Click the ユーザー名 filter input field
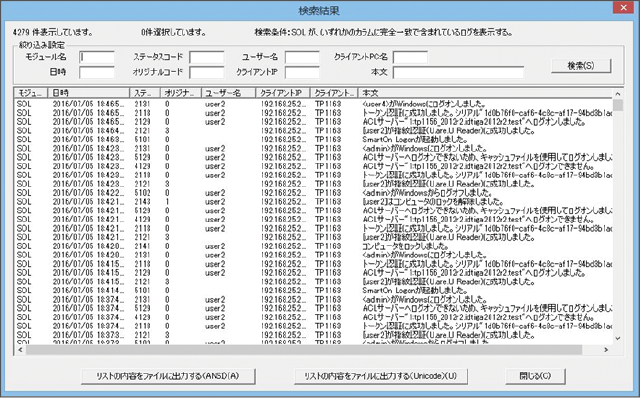 [x=302, y=57]
